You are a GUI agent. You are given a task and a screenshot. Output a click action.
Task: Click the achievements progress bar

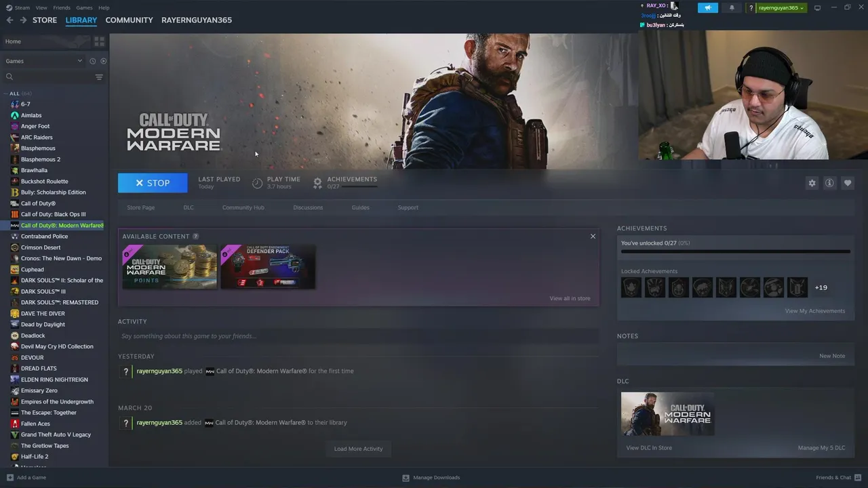pyautogui.click(x=735, y=251)
